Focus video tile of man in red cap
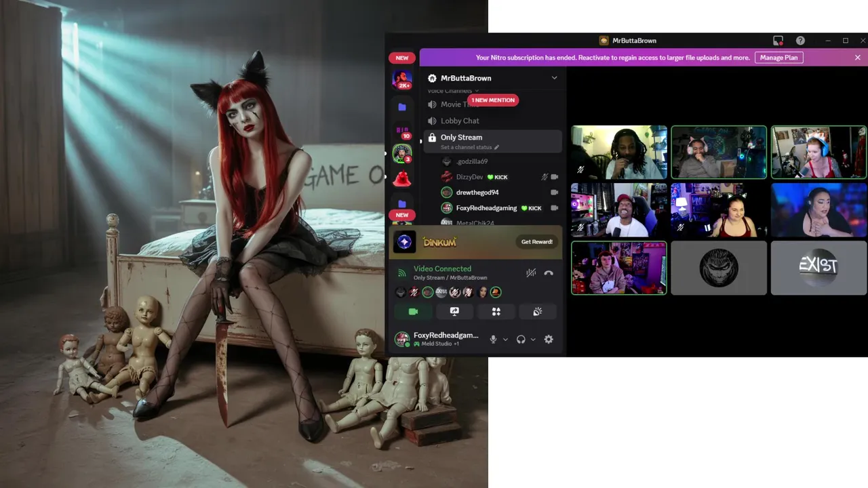 click(618, 210)
